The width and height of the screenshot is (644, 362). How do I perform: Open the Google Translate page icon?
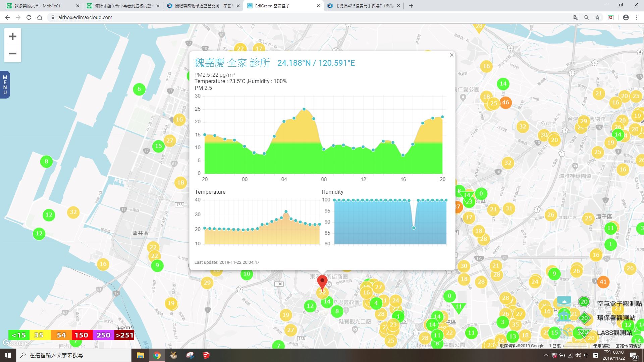576,17
